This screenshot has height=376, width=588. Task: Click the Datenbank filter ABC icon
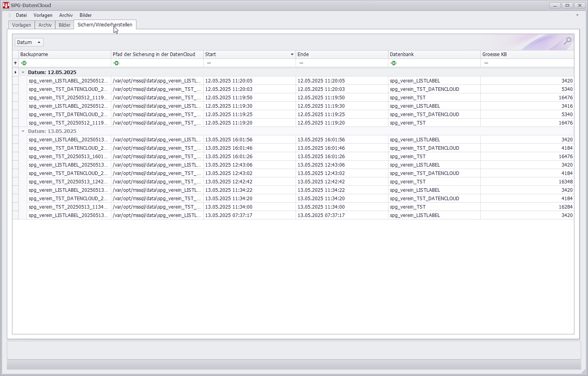(x=394, y=63)
